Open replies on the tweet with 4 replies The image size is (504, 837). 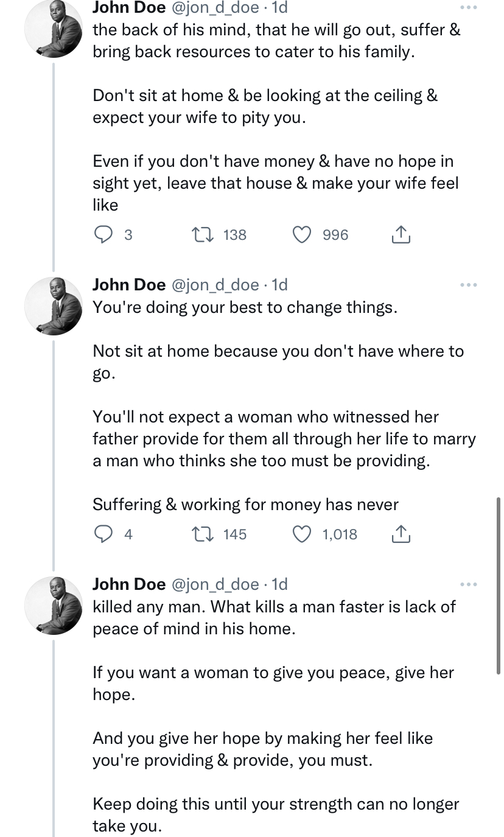(x=105, y=534)
